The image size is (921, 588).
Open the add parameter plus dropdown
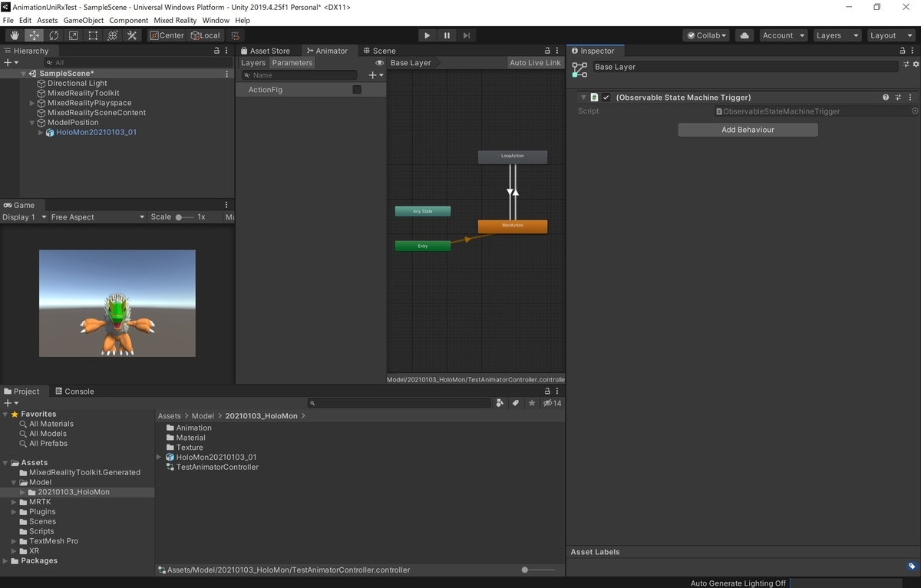[375, 75]
